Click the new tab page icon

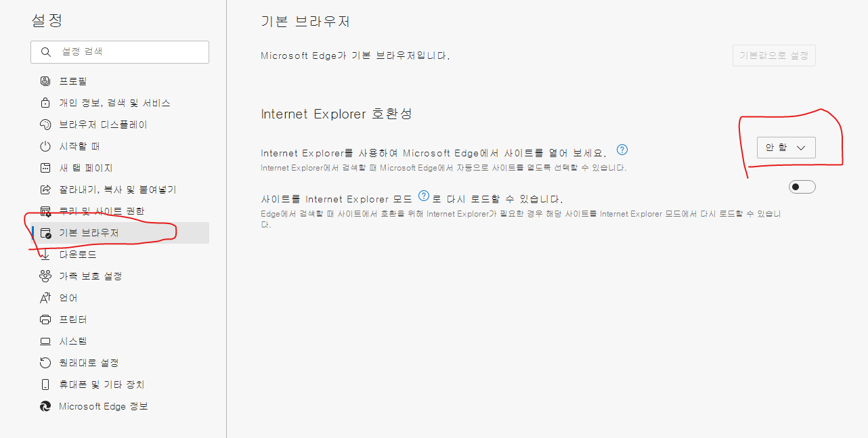(x=45, y=168)
